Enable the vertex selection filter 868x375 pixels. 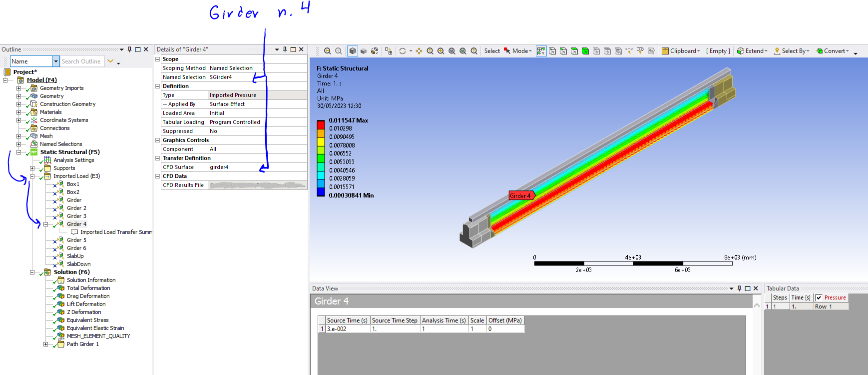tap(552, 51)
